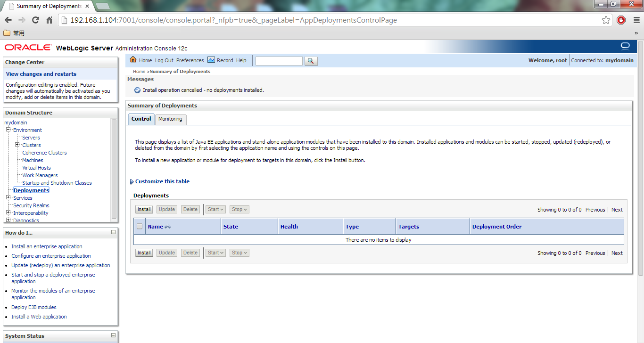The width and height of the screenshot is (644, 343).
Task: Switch to the Monitoring tab
Action: (170, 119)
